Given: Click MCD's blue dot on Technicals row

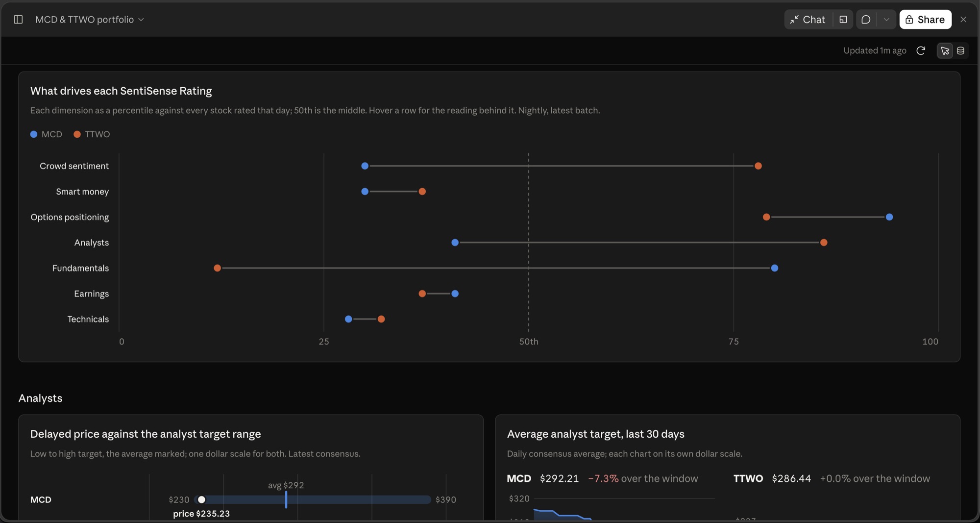Looking at the screenshot, I should [x=348, y=319].
